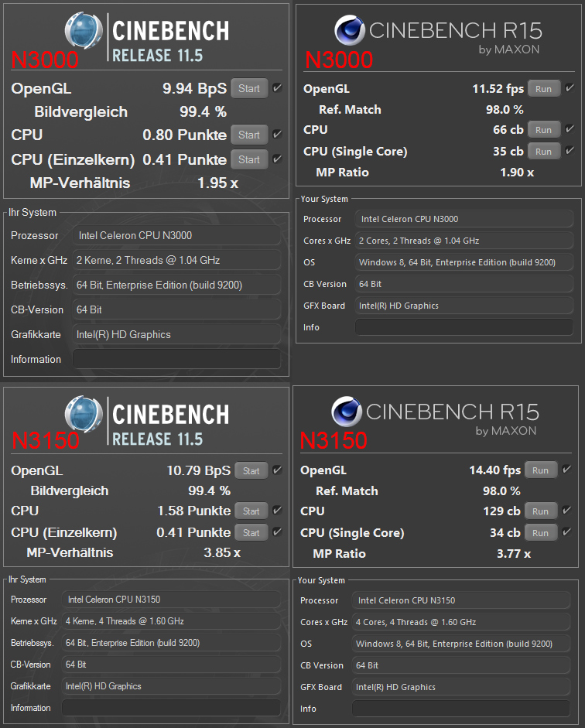Image resolution: width=585 pixels, height=728 pixels.
Task: Run OpenGL test in N3000 Cinebench R15
Action: (x=544, y=89)
